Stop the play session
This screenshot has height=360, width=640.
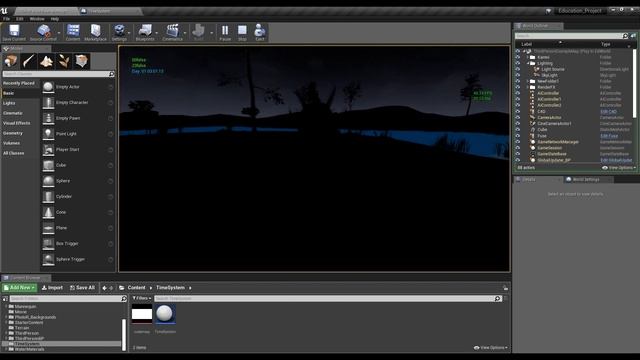[x=242, y=32]
